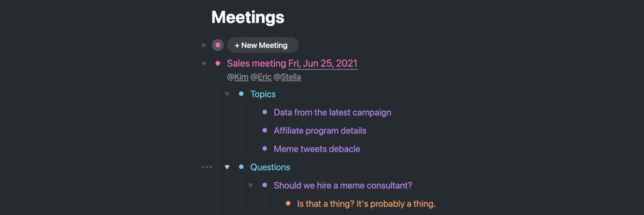Click the blue bullet next to Questions
The image size is (644, 215).
[241, 167]
